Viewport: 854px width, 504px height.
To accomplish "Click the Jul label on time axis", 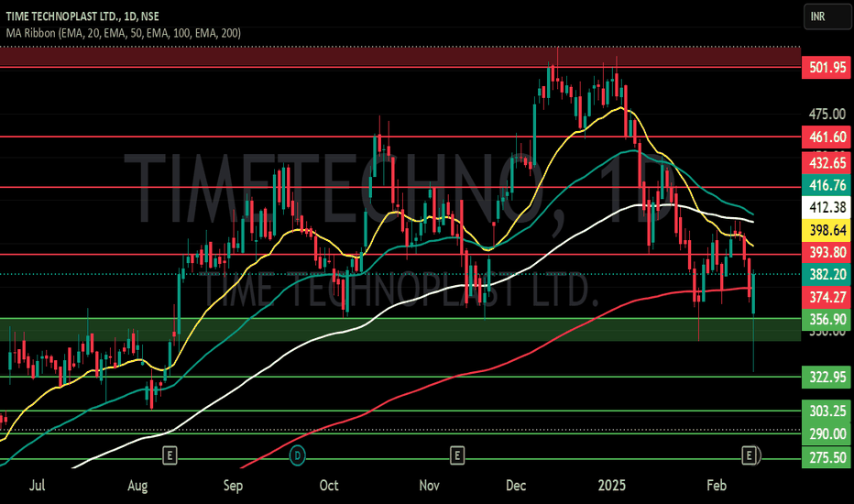I will [x=37, y=485].
